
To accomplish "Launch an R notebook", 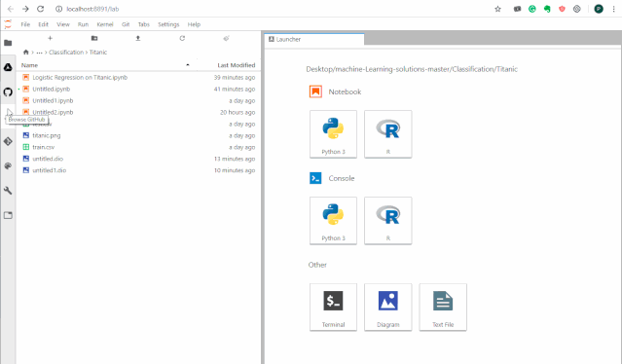I will pos(388,134).
